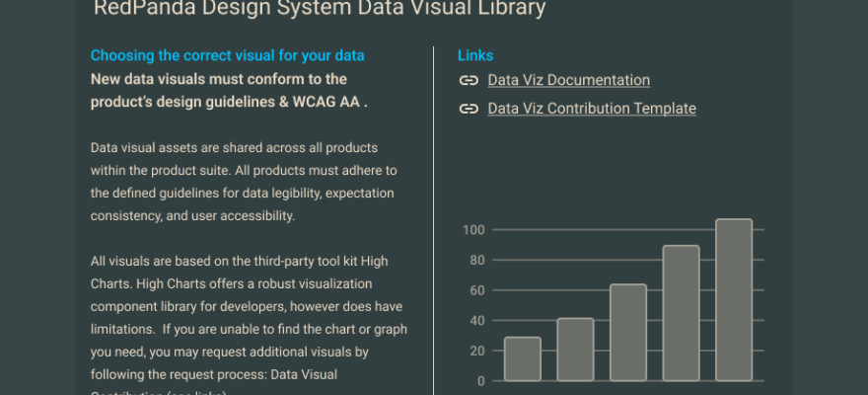Open the Data Viz Contribution Template link
868x395 pixels.
pyautogui.click(x=591, y=109)
